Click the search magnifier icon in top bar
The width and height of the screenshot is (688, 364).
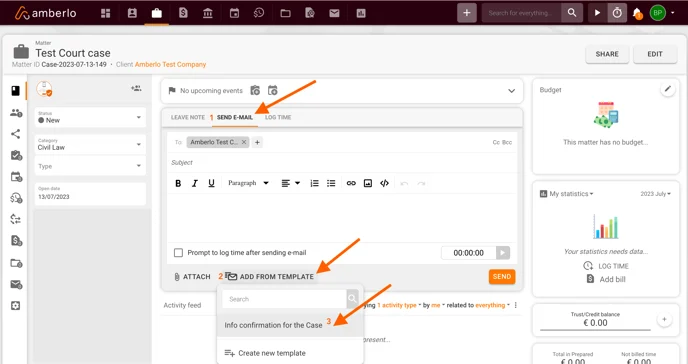(x=572, y=13)
